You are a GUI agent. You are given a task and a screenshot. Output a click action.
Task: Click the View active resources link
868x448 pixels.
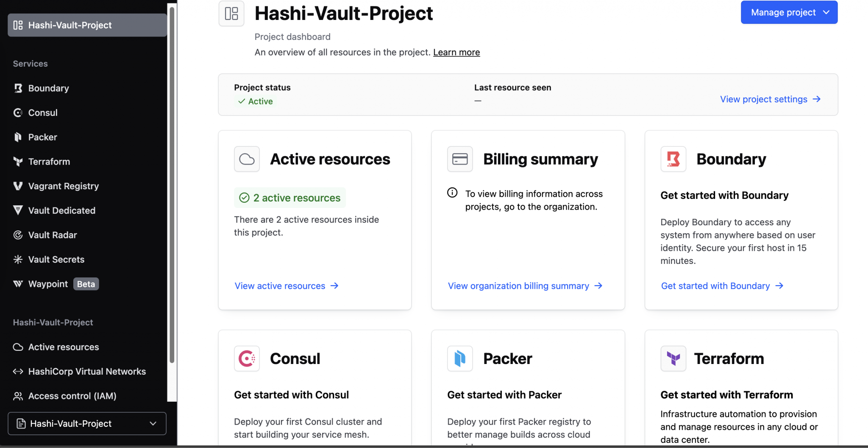pos(280,286)
